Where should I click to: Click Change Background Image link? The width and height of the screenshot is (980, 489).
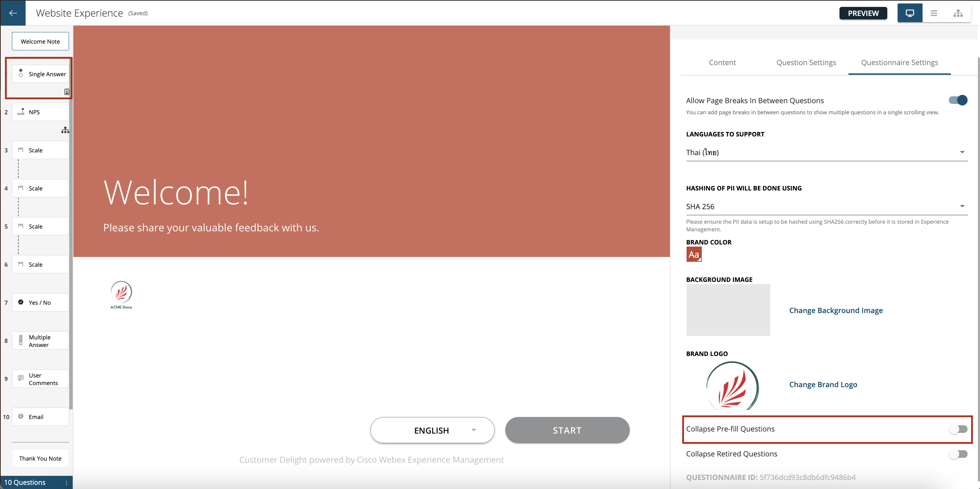tap(836, 310)
